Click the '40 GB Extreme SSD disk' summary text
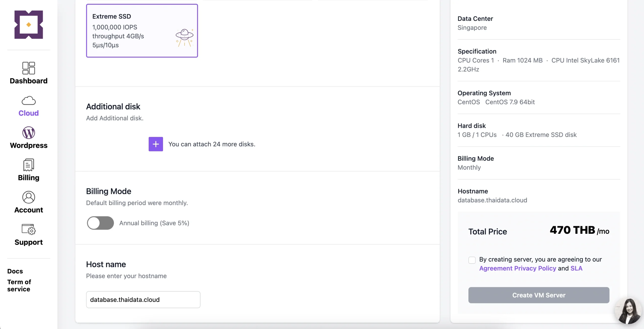Screen dimensions: 644x329 point(541,135)
